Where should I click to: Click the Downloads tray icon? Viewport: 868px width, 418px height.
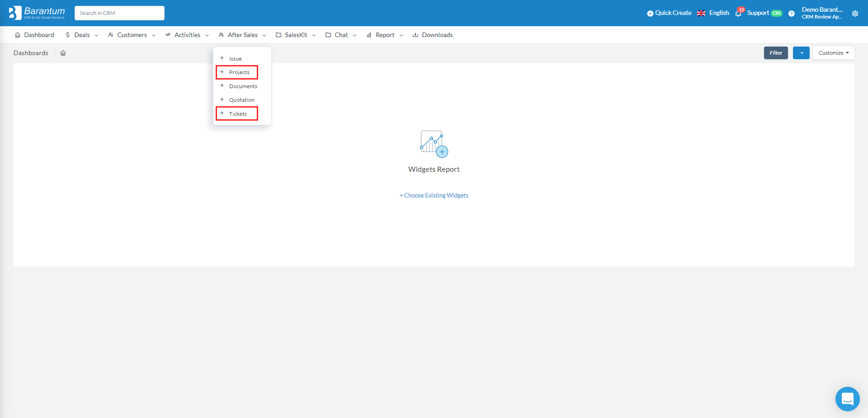point(415,35)
